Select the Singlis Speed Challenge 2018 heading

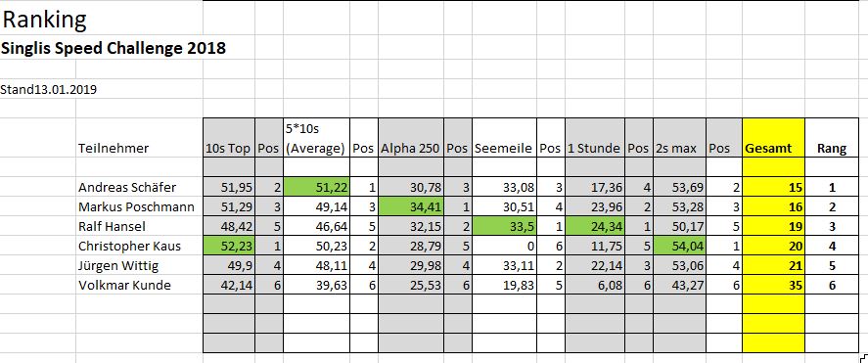point(114,49)
